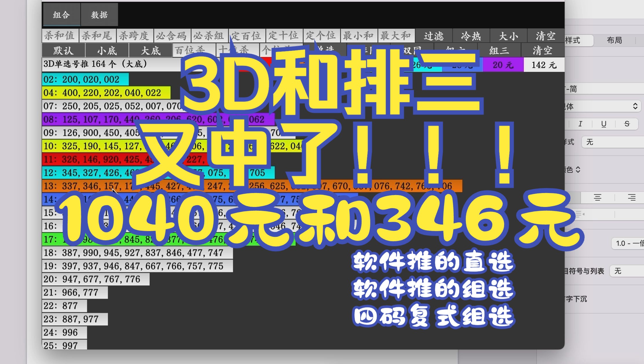
Task: Select the 23: 887, 977 row
Action: [x=75, y=319]
